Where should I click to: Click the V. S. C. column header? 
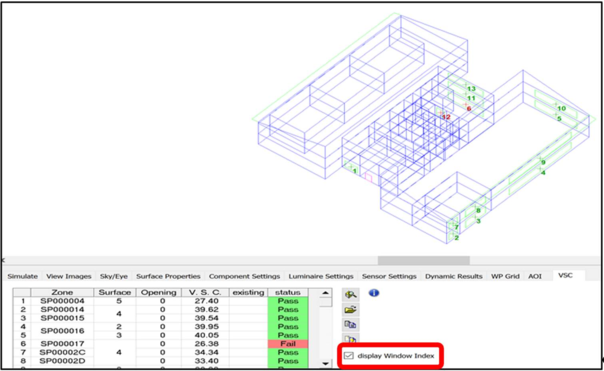pyautogui.click(x=205, y=292)
